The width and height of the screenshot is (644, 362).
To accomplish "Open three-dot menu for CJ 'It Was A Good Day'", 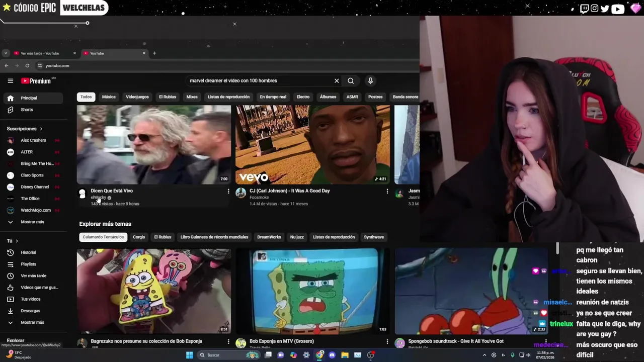I will [387, 191].
